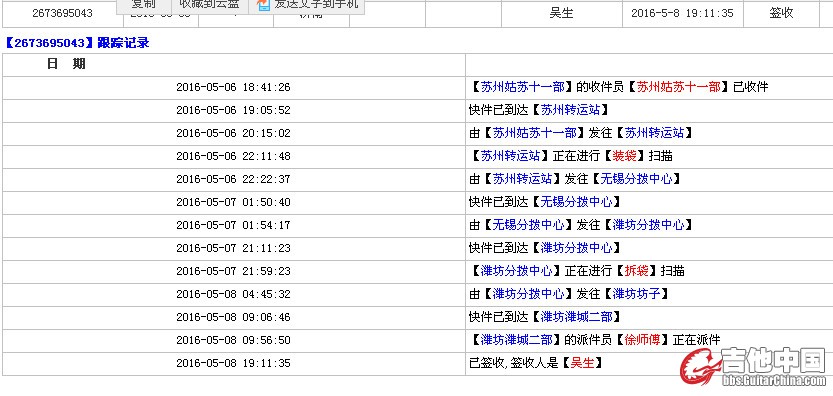Select the timestamp 2016-05-08 09:56:50
The height and width of the screenshot is (396, 833).
233,340
